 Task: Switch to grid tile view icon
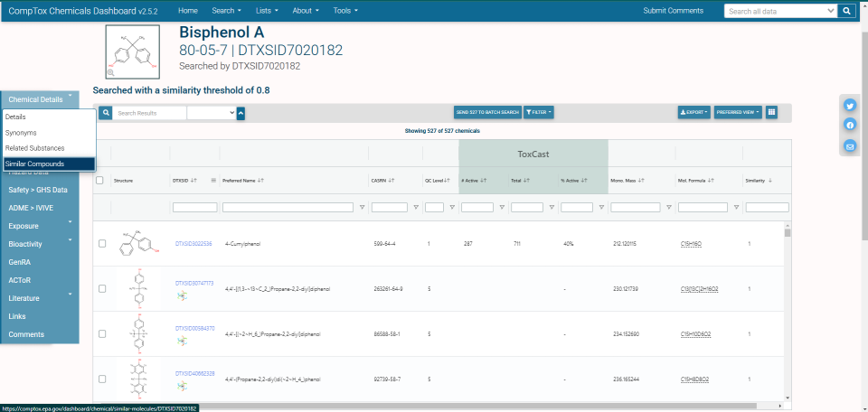click(771, 112)
